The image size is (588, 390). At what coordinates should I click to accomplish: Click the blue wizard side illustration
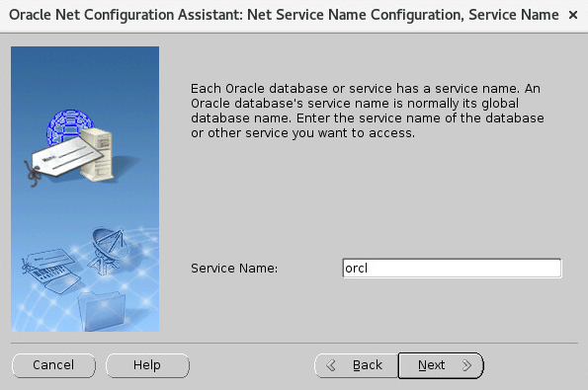(85, 189)
